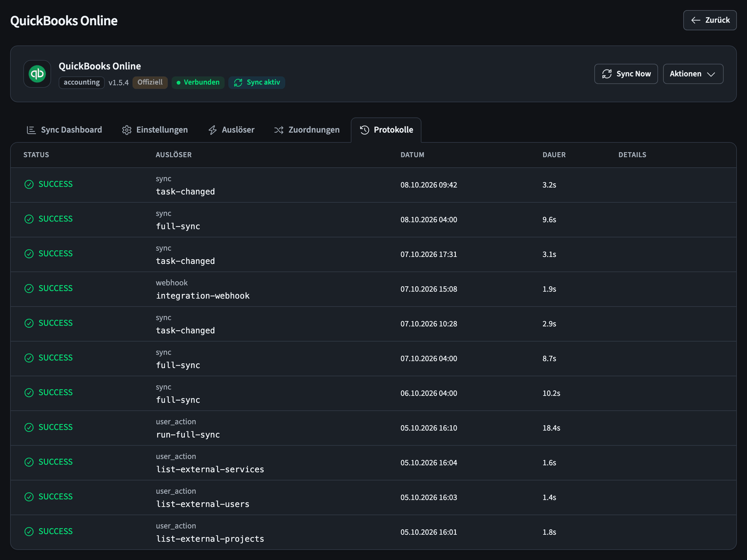Click the Zuordnungen shuffle arrows icon
Screen dimensions: 747x560
pyautogui.click(x=279, y=130)
